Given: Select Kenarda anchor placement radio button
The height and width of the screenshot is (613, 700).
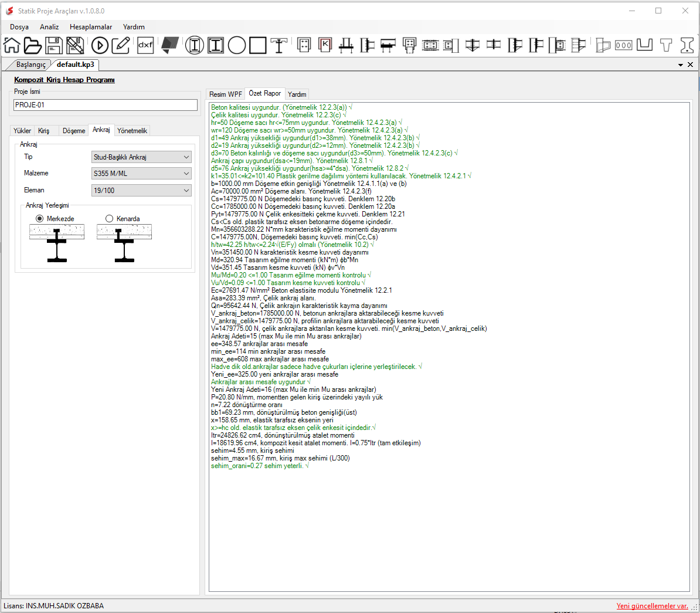Looking at the screenshot, I should [110, 218].
